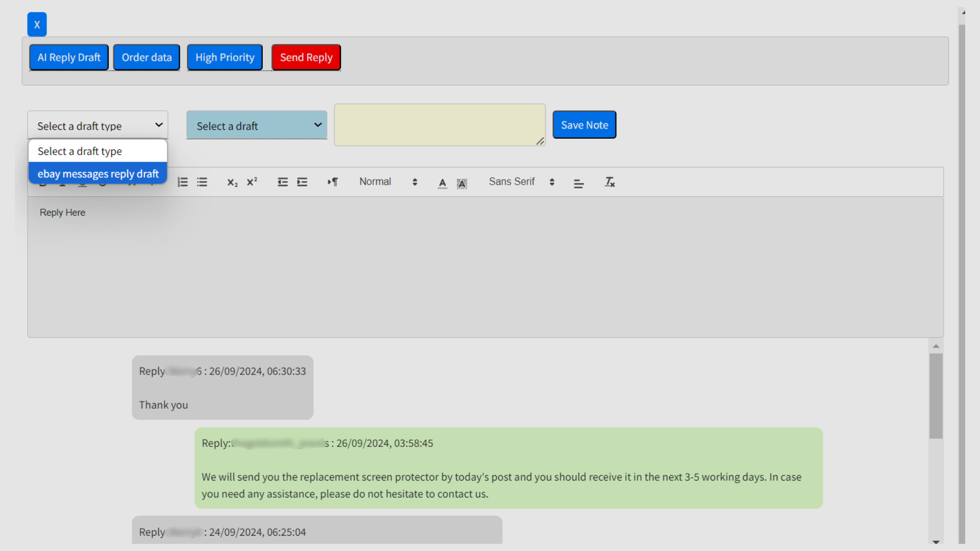Insert a bulleted list

[202, 182]
